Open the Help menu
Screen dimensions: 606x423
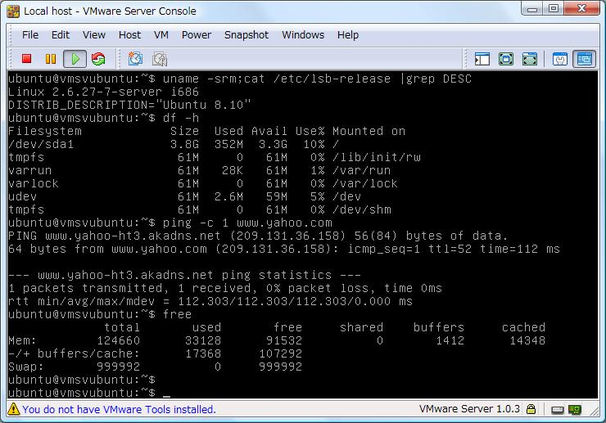(x=348, y=35)
